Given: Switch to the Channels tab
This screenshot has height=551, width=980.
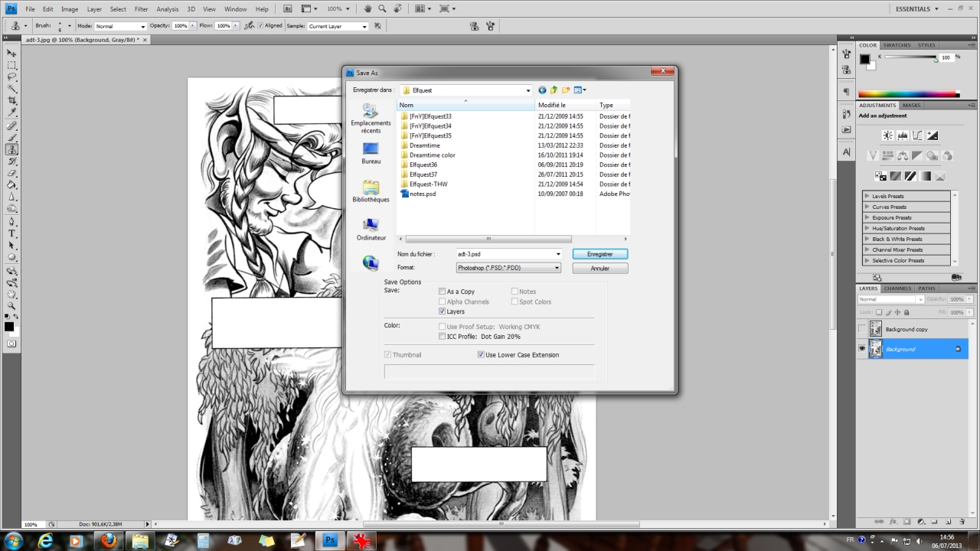Looking at the screenshot, I should (x=897, y=289).
